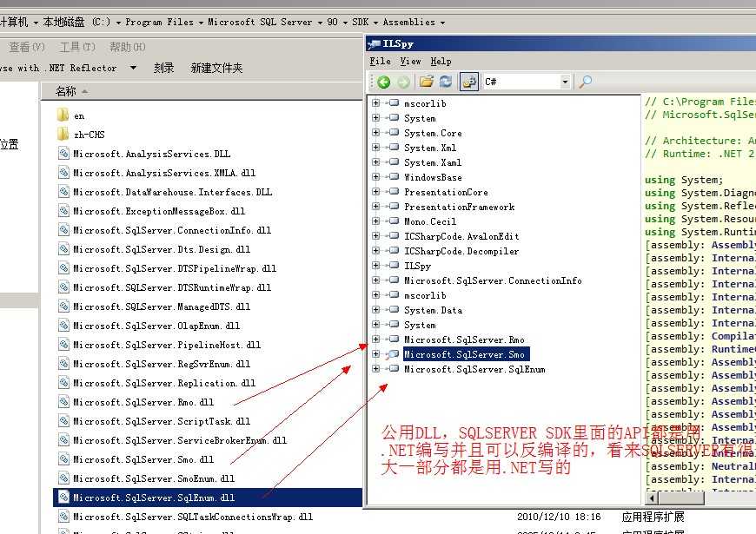This screenshot has height=534, width=756.
Task: Select the en folder icon
Action: point(63,115)
